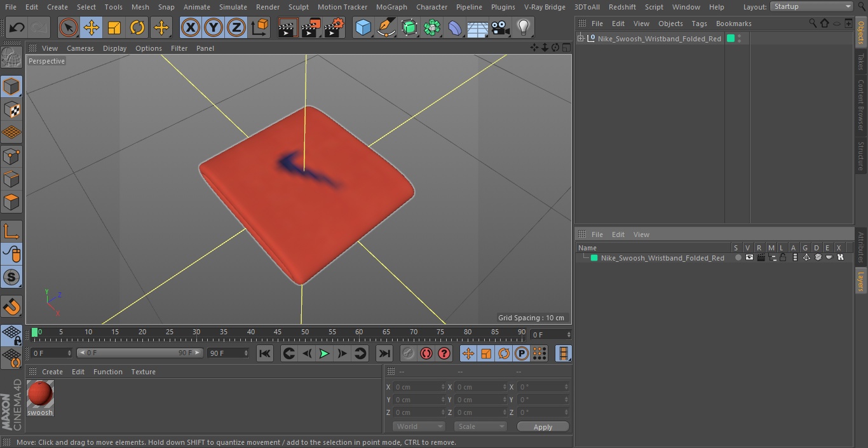The image size is (868, 448).
Task: Expand the Nike_Swoosh_Wristband_Folded_Red object tree
Action: point(581,39)
